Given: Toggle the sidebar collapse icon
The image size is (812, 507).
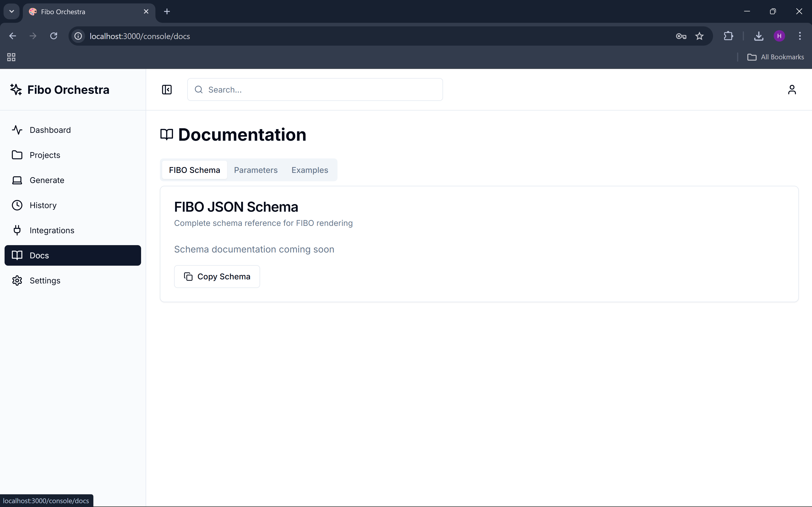Looking at the screenshot, I should click(x=167, y=89).
